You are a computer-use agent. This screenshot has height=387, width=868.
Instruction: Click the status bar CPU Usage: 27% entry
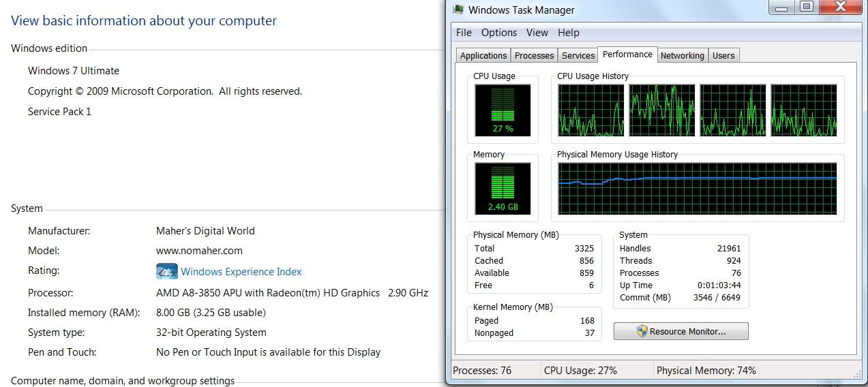click(x=580, y=371)
